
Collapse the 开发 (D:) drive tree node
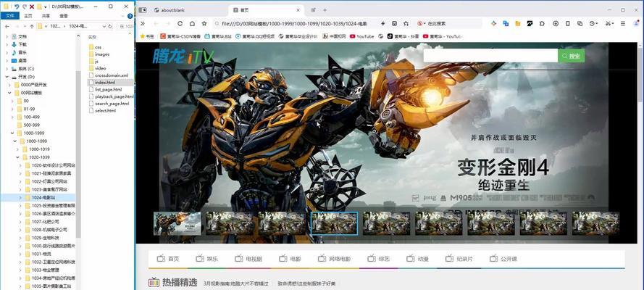point(7,77)
